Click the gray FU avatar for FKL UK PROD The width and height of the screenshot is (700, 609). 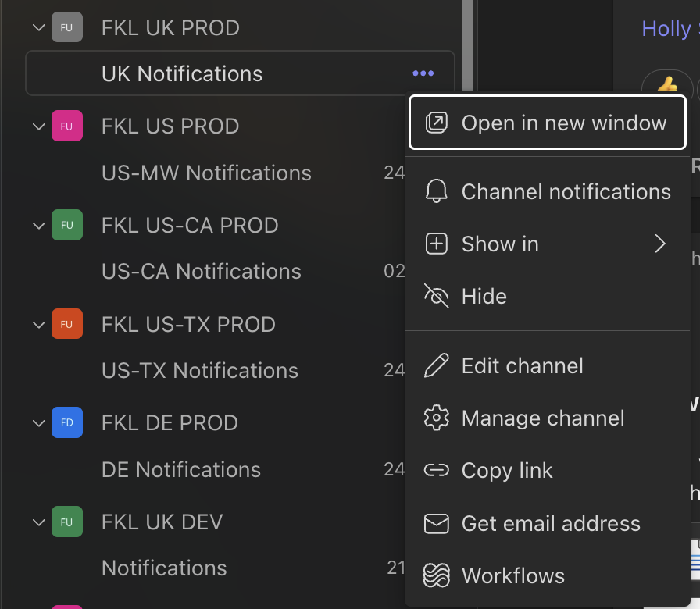67,27
